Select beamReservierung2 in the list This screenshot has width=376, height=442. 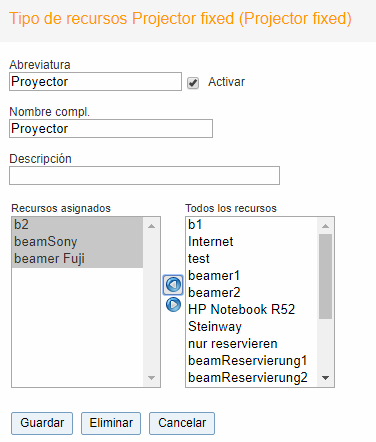pyautogui.click(x=252, y=378)
